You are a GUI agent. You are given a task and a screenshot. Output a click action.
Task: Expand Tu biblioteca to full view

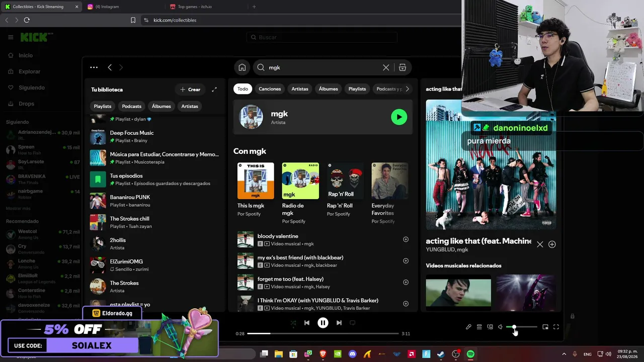click(x=214, y=89)
